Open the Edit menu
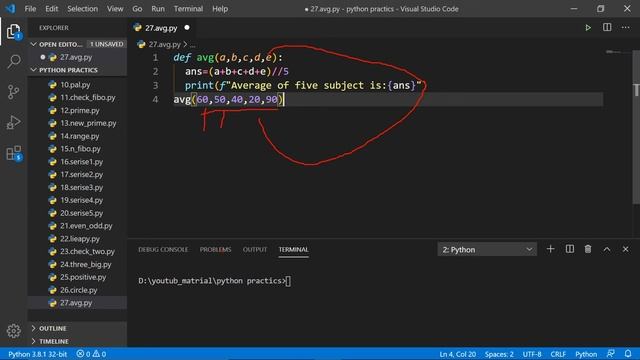The width and height of the screenshot is (640, 360). (x=51, y=9)
